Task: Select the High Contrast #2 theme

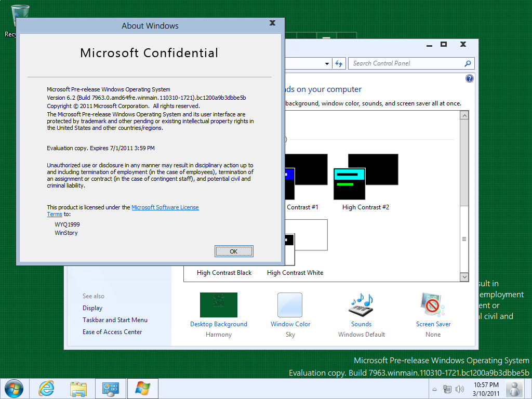Action: coord(366,177)
